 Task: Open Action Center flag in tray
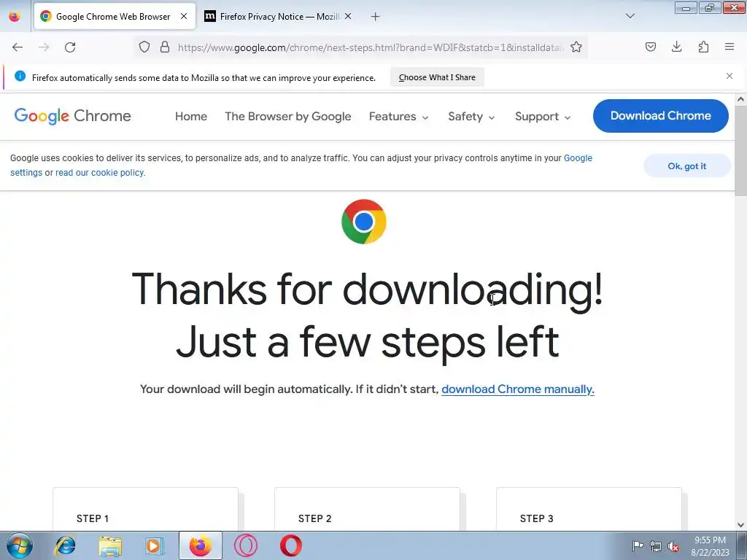pos(638,546)
